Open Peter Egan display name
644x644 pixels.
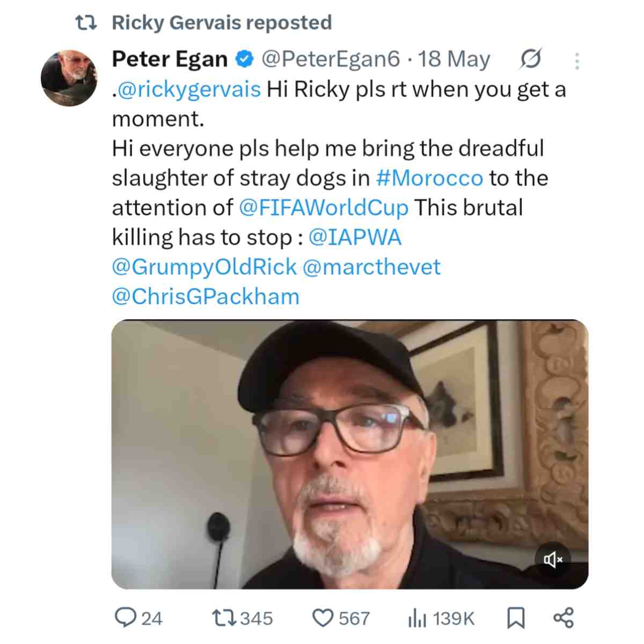coord(170,59)
